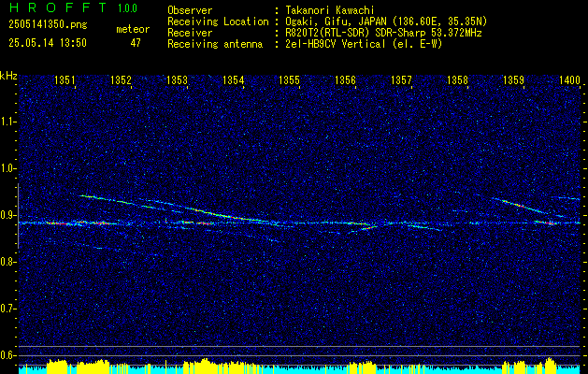
Task: Click the 1.0 kHz axis label
Action: point(7,168)
